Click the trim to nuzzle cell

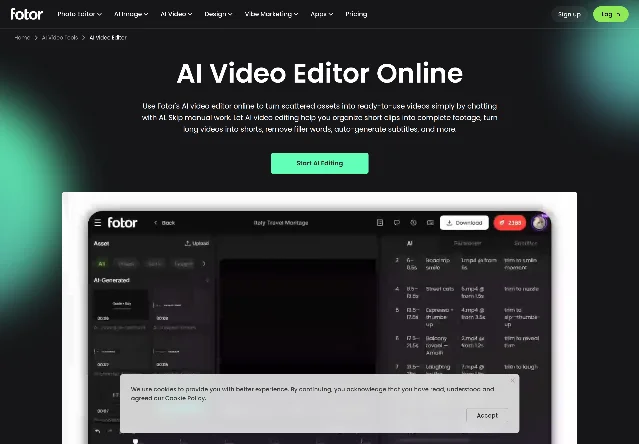pyautogui.click(x=521, y=289)
